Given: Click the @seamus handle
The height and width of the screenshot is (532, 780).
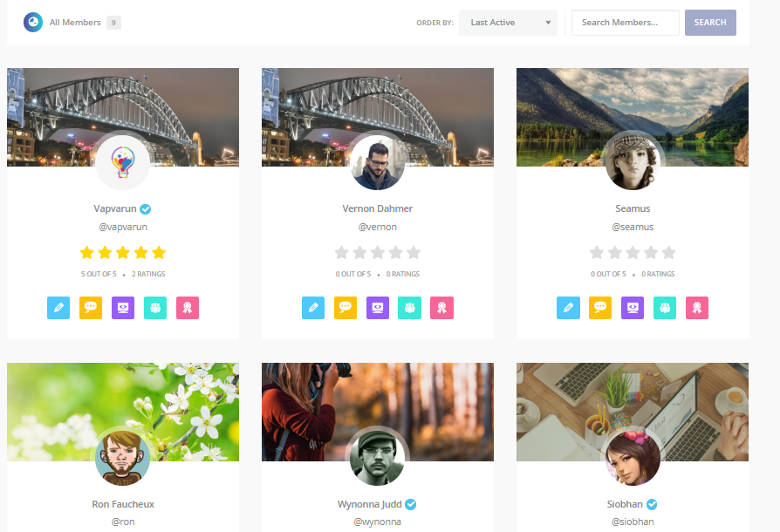Looking at the screenshot, I should coord(633,228).
